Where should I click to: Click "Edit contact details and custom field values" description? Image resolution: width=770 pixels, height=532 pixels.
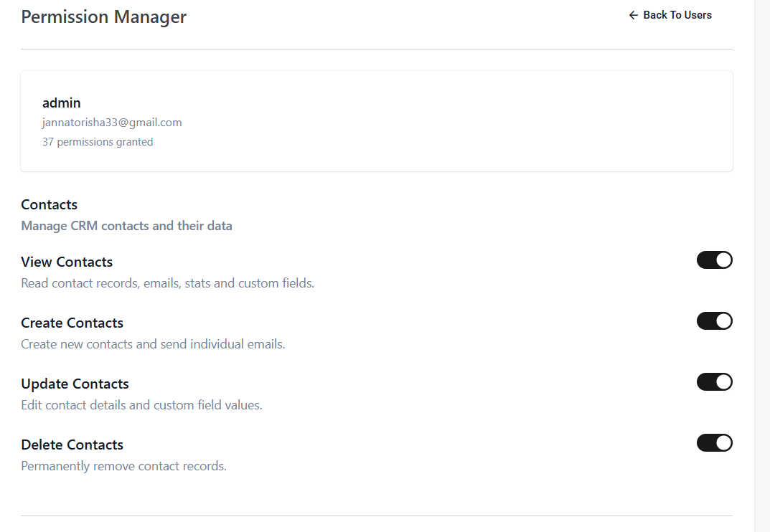tap(142, 405)
